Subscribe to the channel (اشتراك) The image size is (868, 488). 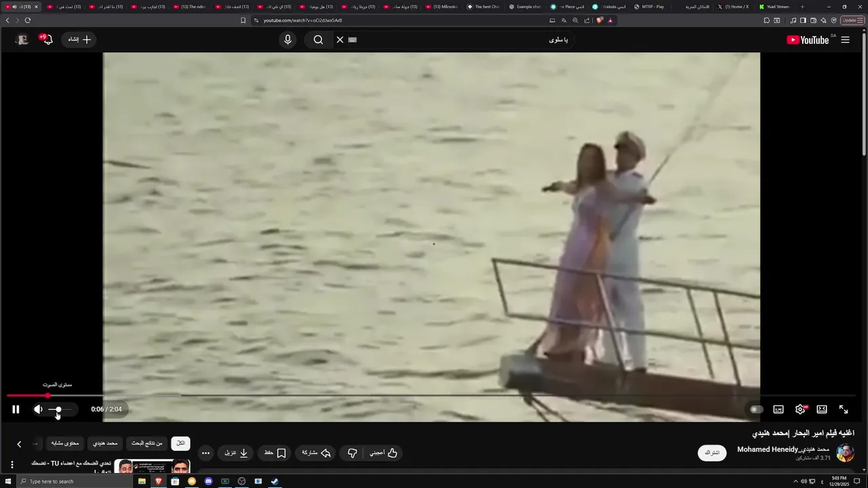click(712, 453)
